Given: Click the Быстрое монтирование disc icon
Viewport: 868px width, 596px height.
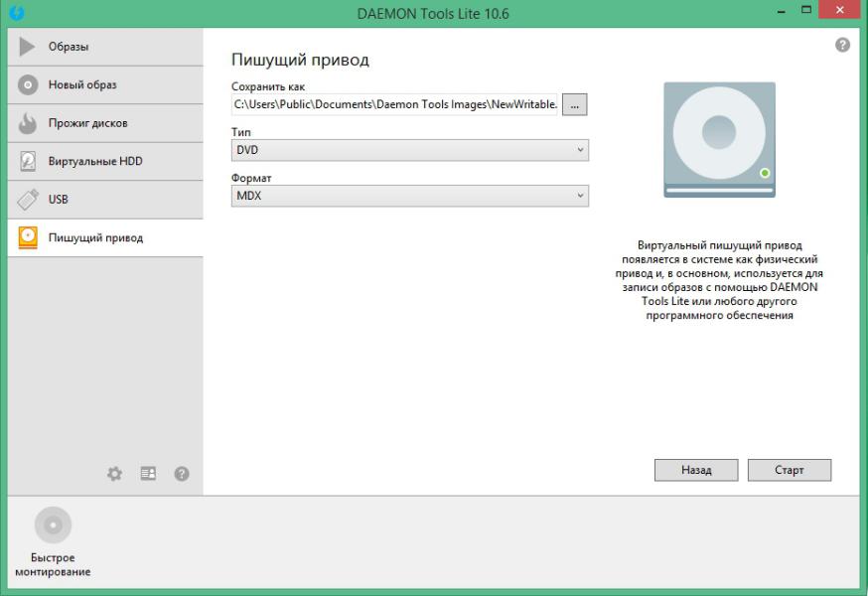Looking at the screenshot, I should click(53, 524).
